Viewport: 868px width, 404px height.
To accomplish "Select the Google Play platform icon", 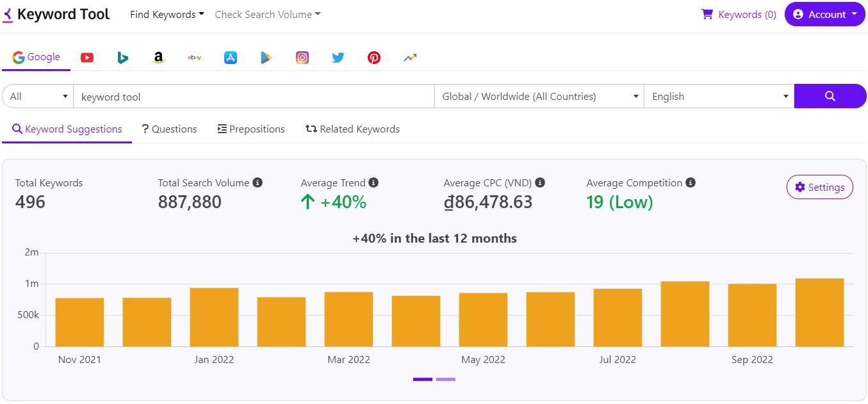I will coord(266,57).
